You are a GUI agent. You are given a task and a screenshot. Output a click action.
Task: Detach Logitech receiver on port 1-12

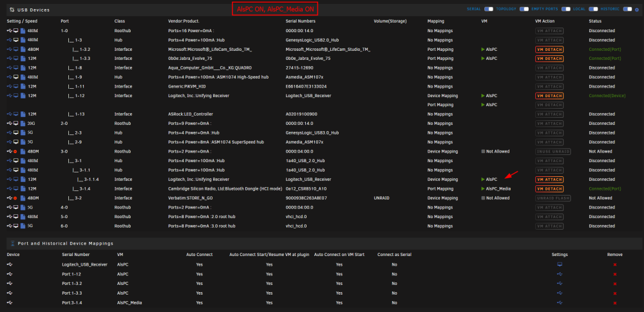[549, 96]
